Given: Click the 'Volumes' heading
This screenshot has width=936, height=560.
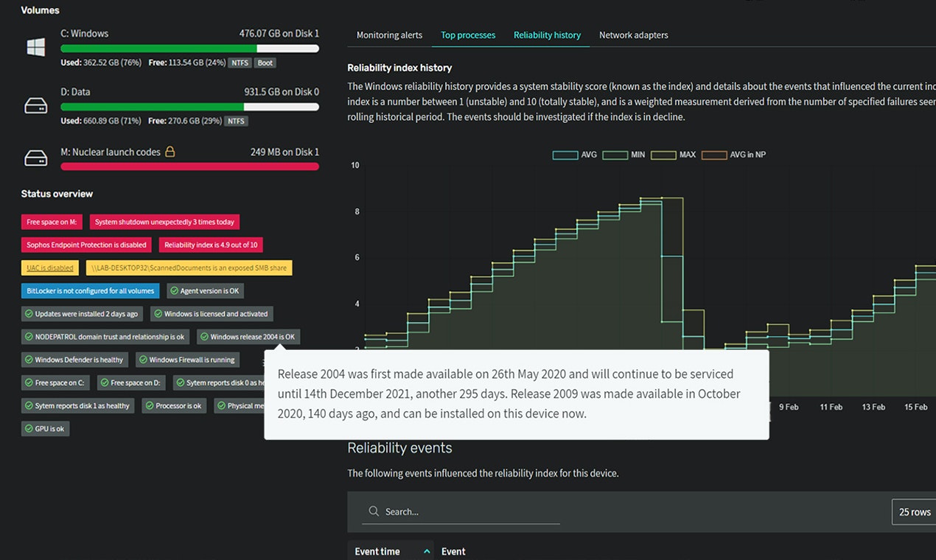Looking at the screenshot, I should click(40, 10).
